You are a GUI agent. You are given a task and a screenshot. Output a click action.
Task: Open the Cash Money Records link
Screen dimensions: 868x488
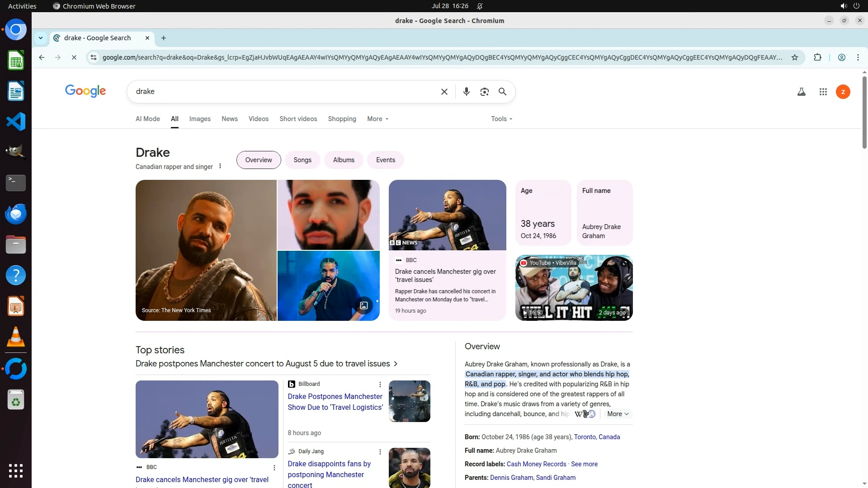(x=536, y=464)
